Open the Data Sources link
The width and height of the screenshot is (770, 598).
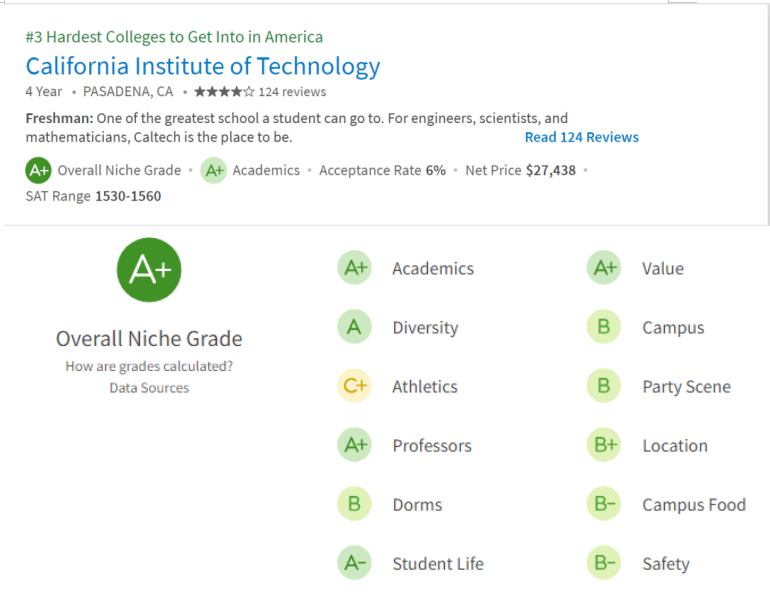(149, 388)
